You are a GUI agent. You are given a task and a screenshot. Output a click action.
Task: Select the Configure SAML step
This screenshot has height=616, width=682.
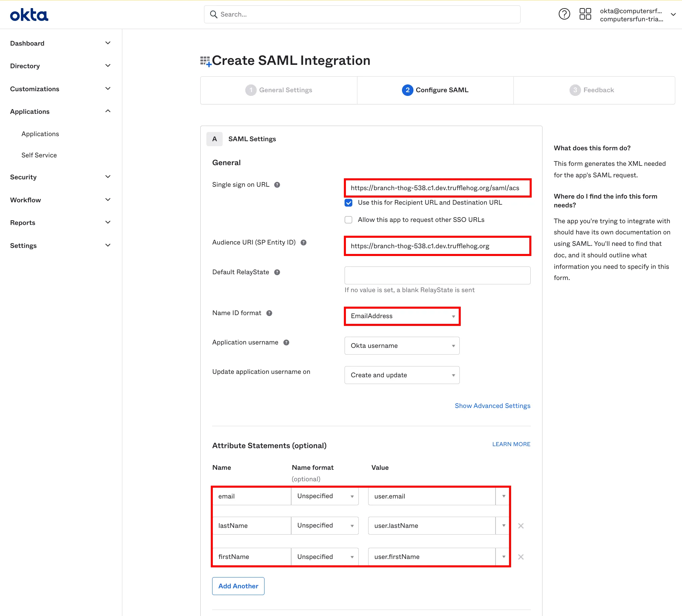point(435,90)
